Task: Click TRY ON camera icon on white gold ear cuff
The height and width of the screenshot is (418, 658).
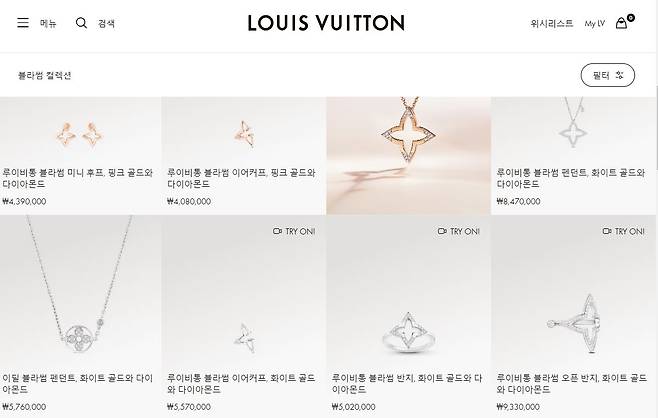Action: [277, 231]
